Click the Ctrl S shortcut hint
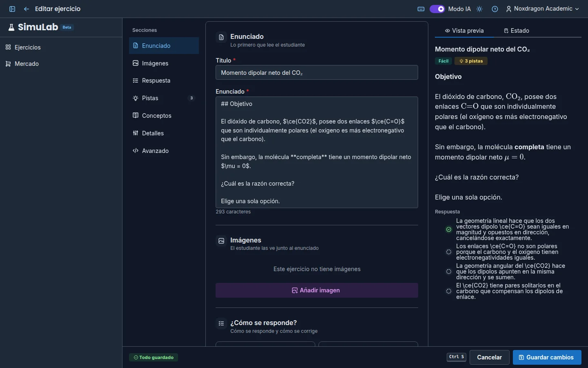Viewport: 588px width, 368px height. 457,357
